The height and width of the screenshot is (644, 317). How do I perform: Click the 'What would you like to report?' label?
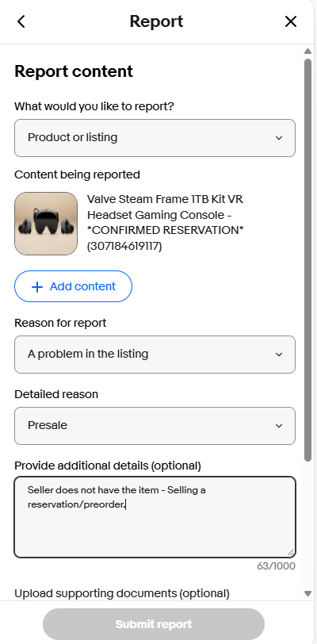pyautogui.click(x=94, y=106)
